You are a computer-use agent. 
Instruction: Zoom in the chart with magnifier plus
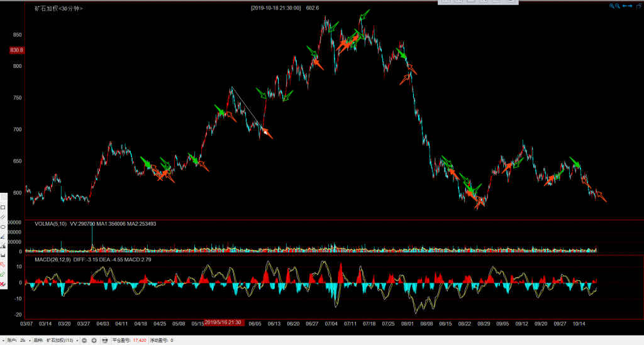click(x=611, y=6)
